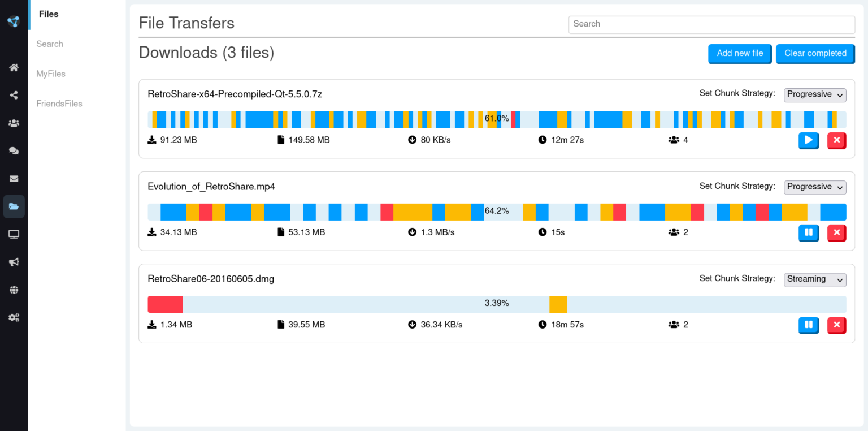Viewport: 868px width, 431px height.
Task: Open the share network icon in sidebar
Action: click(14, 96)
